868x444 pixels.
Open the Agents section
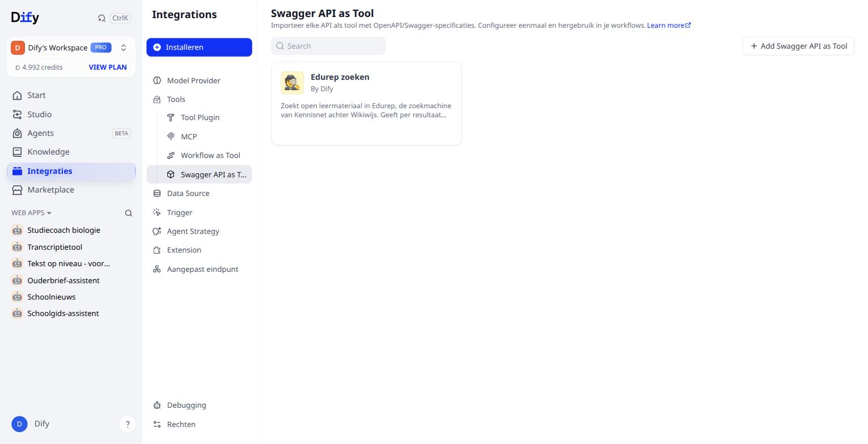pos(71,133)
